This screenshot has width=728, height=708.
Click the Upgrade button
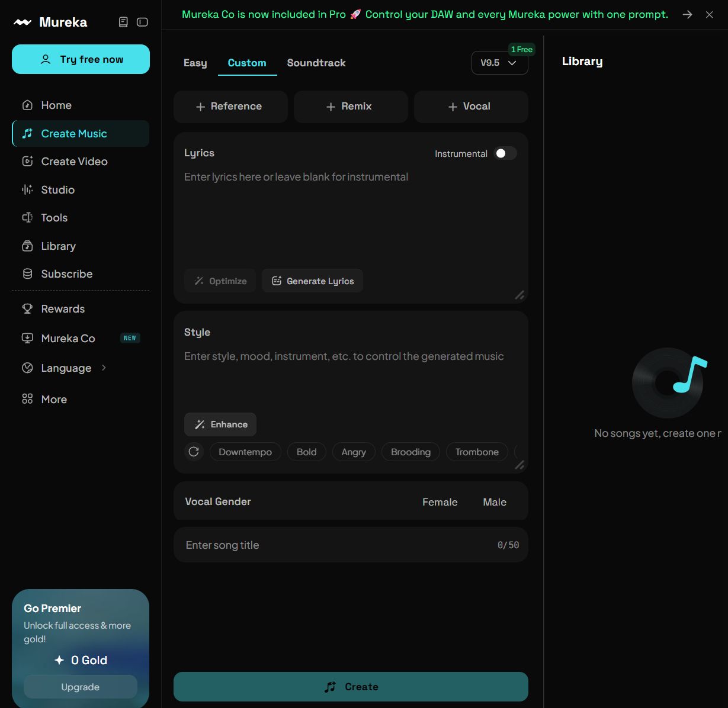point(81,687)
